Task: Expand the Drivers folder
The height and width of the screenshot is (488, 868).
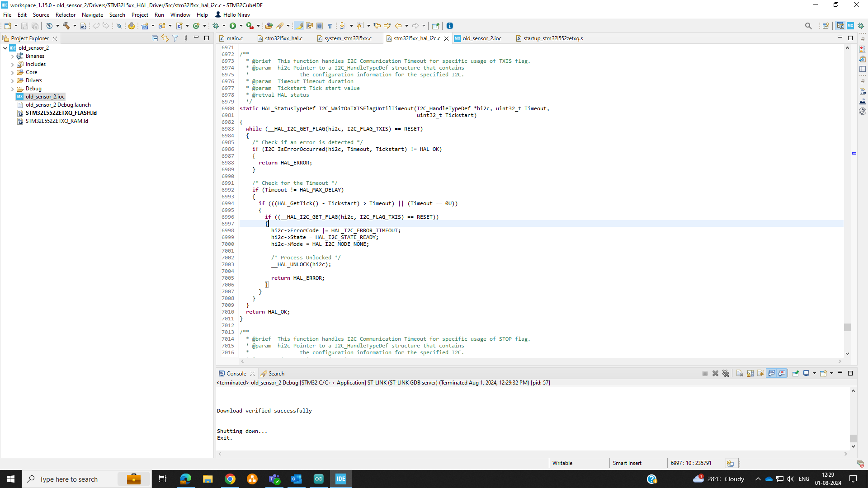Action: coord(13,80)
